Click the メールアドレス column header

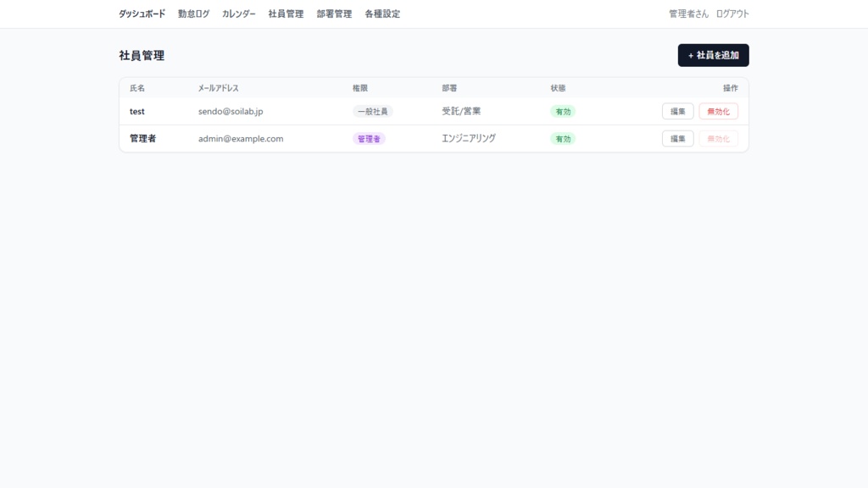pyautogui.click(x=218, y=88)
